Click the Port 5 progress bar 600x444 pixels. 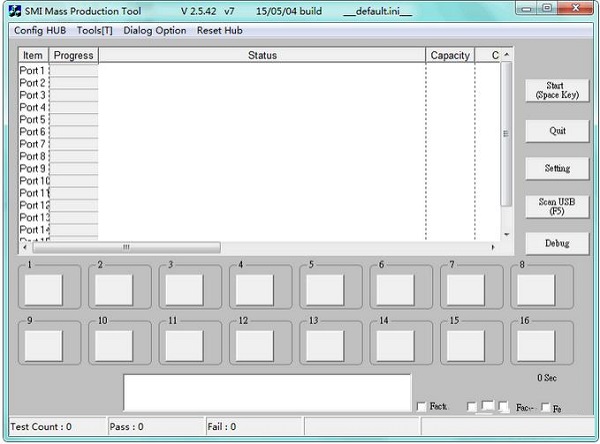click(x=74, y=119)
